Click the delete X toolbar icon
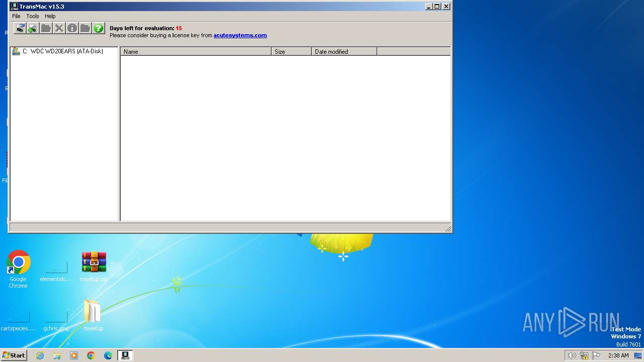This screenshot has width=644, height=362. pyautogui.click(x=59, y=28)
